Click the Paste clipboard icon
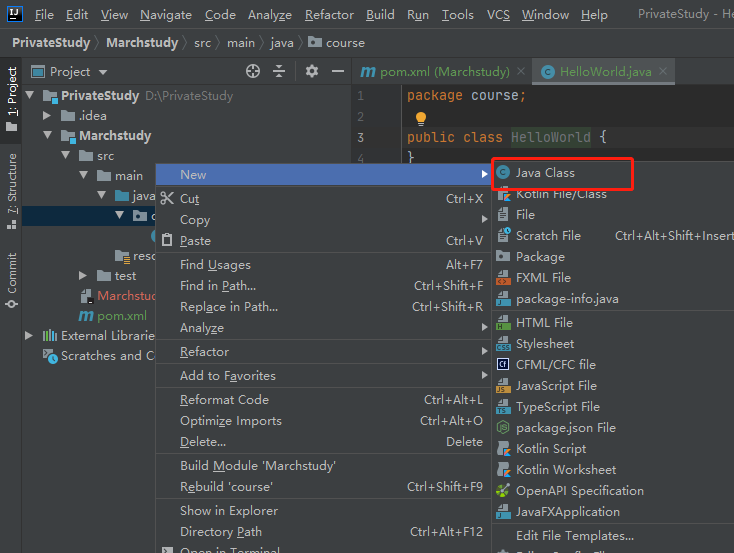 coord(167,240)
